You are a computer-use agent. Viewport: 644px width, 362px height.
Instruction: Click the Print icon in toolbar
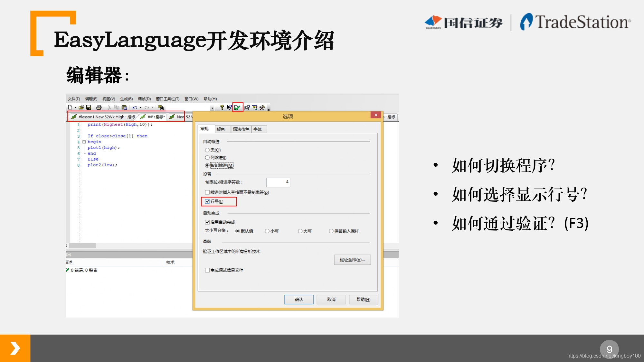99,107
